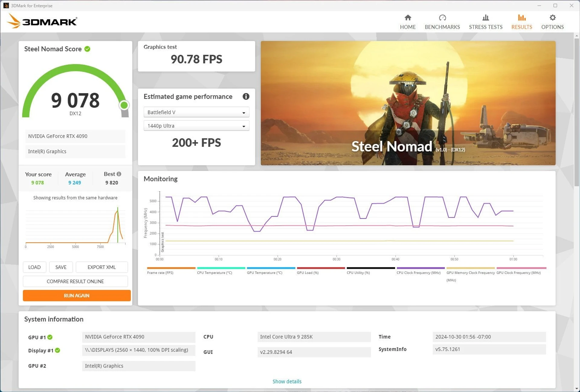
Task: Minimize the 3DMark window
Action: (x=539, y=5)
